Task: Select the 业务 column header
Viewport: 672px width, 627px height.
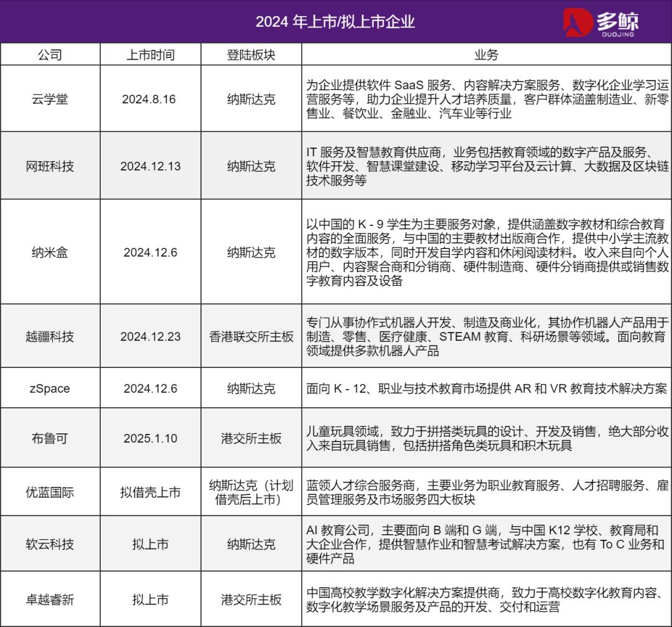Action: (487, 55)
